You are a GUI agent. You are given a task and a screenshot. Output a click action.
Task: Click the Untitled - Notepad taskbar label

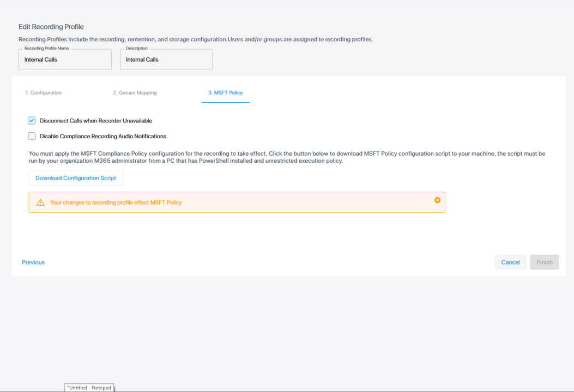[89, 388]
